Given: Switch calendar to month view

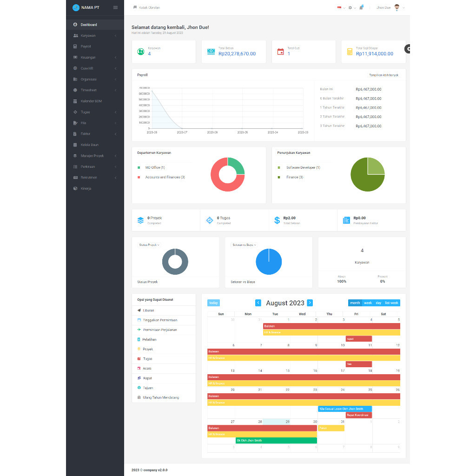Looking at the screenshot, I should pyautogui.click(x=355, y=303).
